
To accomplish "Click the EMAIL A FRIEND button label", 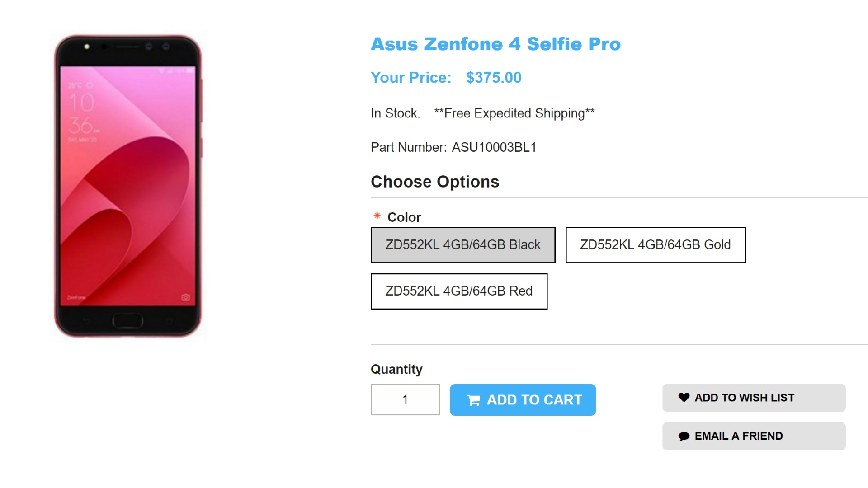I will tap(738, 436).
